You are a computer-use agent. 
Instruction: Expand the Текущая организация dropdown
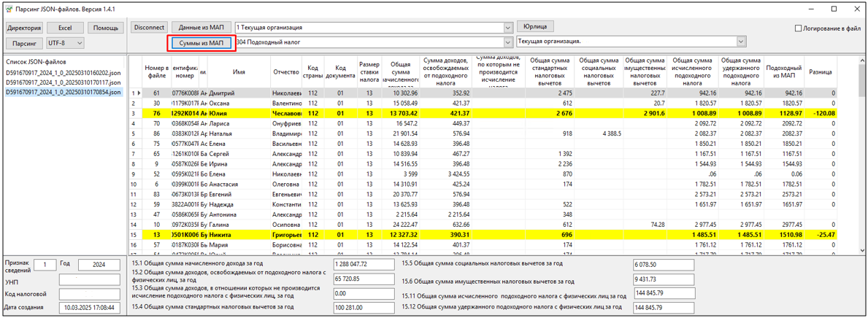click(x=508, y=28)
